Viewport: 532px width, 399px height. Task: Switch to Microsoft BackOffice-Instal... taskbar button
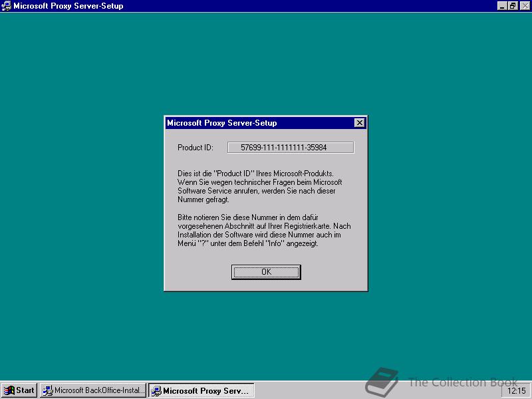tap(93, 390)
